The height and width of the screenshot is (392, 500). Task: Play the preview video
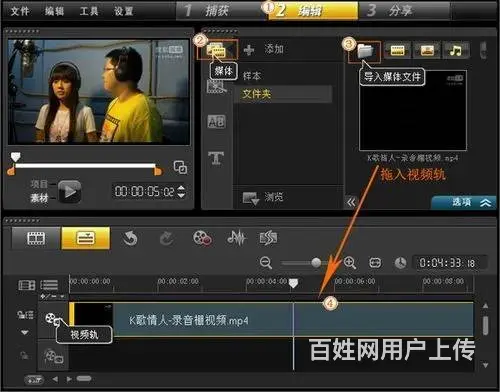(x=70, y=192)
